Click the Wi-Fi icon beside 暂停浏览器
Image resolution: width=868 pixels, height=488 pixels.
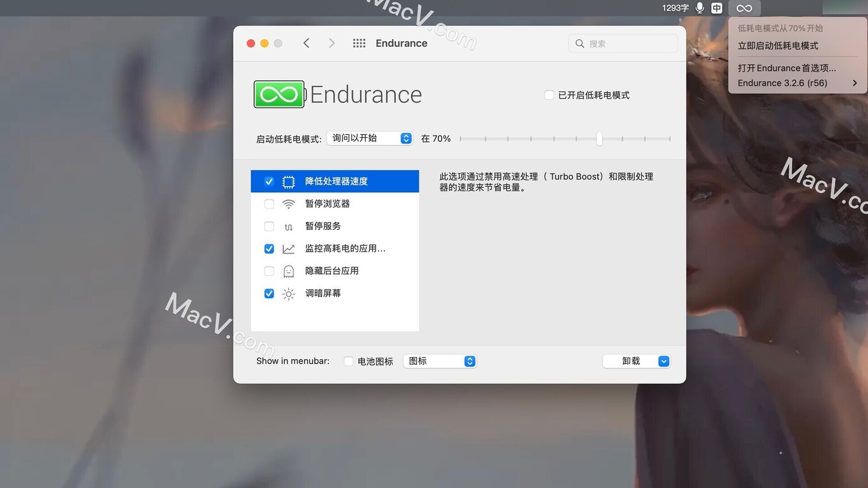[288, 204]
